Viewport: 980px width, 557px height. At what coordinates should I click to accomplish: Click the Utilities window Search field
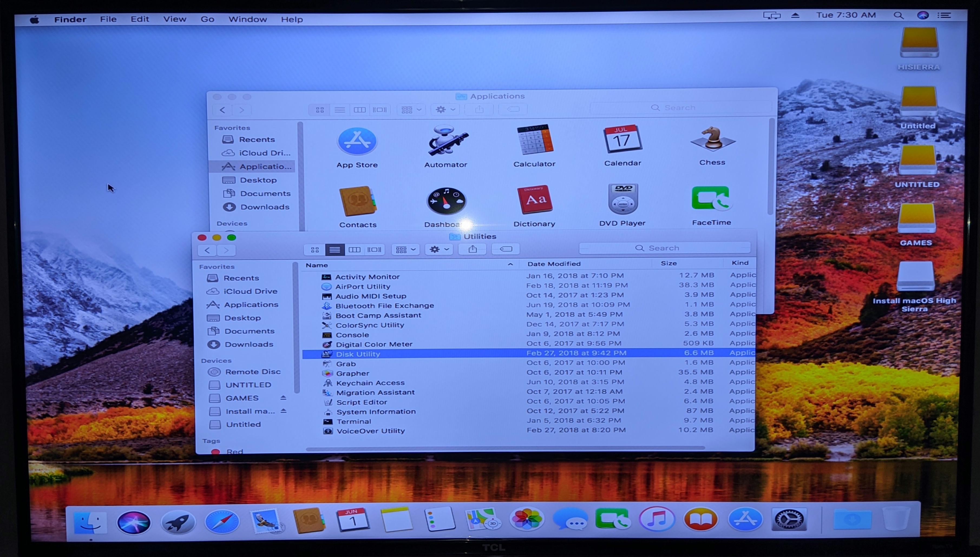coord(664,248)
